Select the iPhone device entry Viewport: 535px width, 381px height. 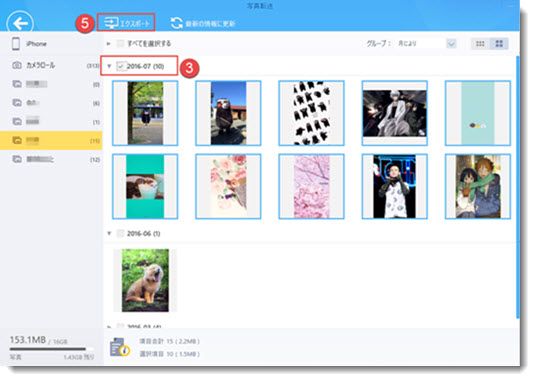[x=51, y=44]
